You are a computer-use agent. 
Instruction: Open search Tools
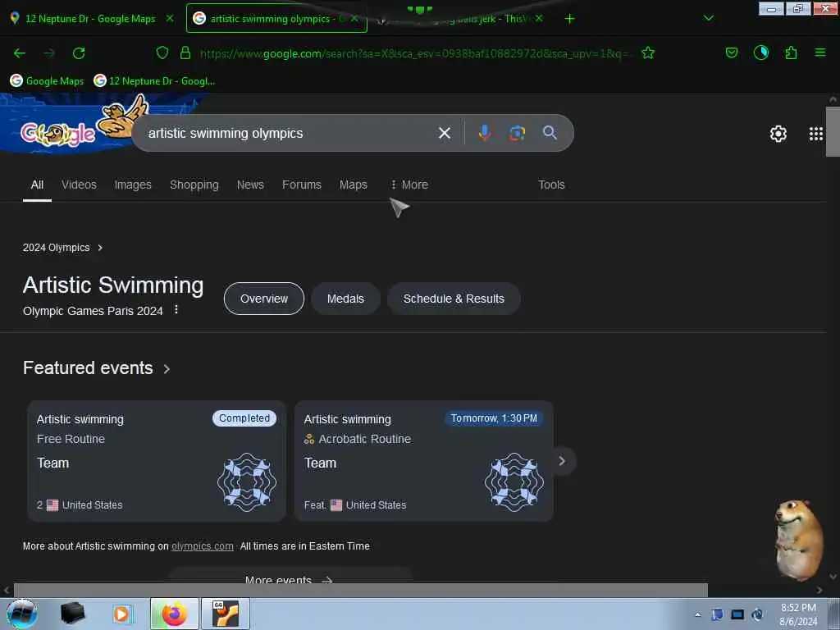[551, 185]
